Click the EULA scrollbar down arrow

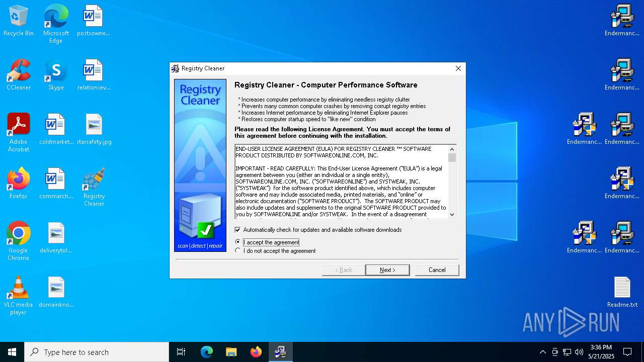[x=452, y=214]
